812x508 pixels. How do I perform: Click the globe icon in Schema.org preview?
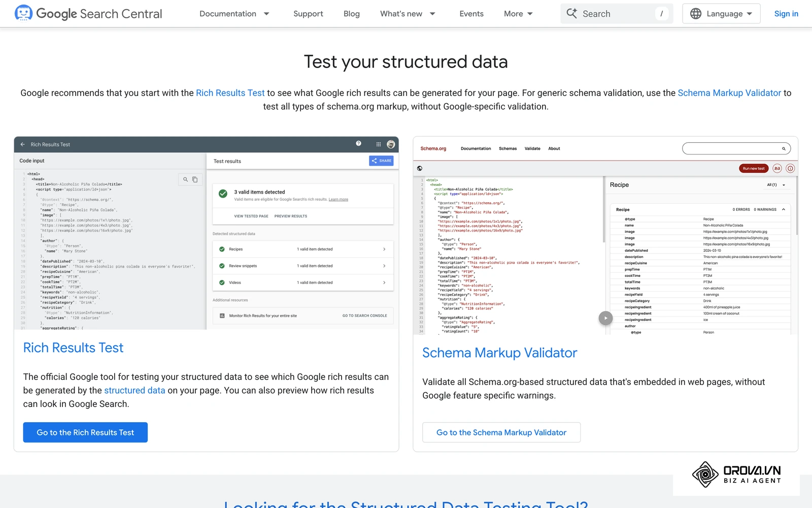click(x=420, y=169)
